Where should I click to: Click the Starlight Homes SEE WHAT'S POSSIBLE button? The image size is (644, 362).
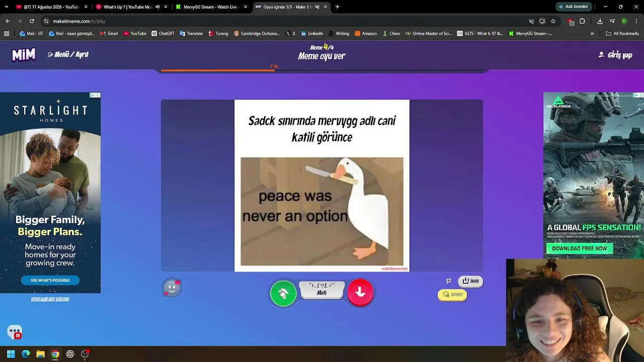click(50, 280)
